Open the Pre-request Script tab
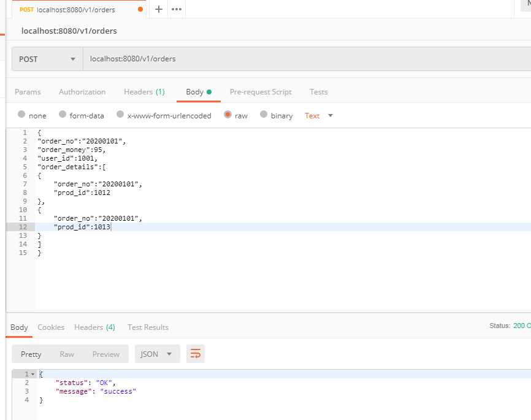The width and height of the screenshot is (531, 420). (261, 92)
